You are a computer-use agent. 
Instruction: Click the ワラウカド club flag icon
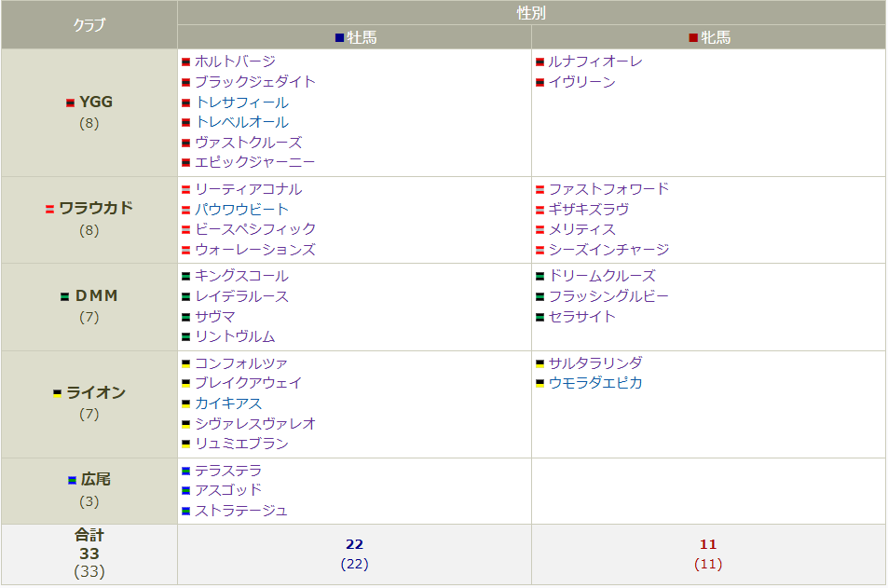(x=49, y=209)
